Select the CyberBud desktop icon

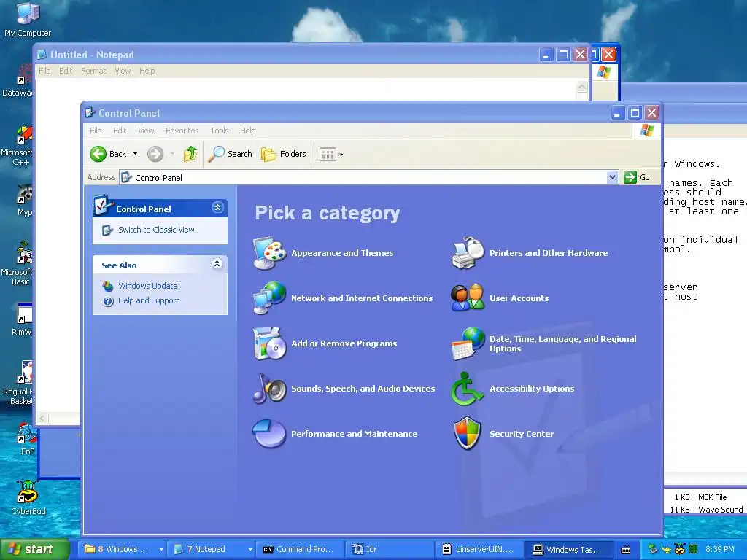point(28,497)
